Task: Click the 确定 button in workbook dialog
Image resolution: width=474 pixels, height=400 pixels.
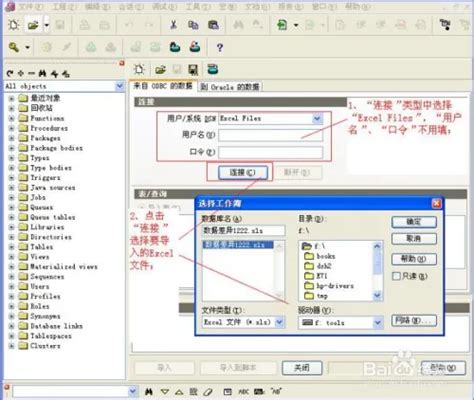Action: (x=414, y=222)
